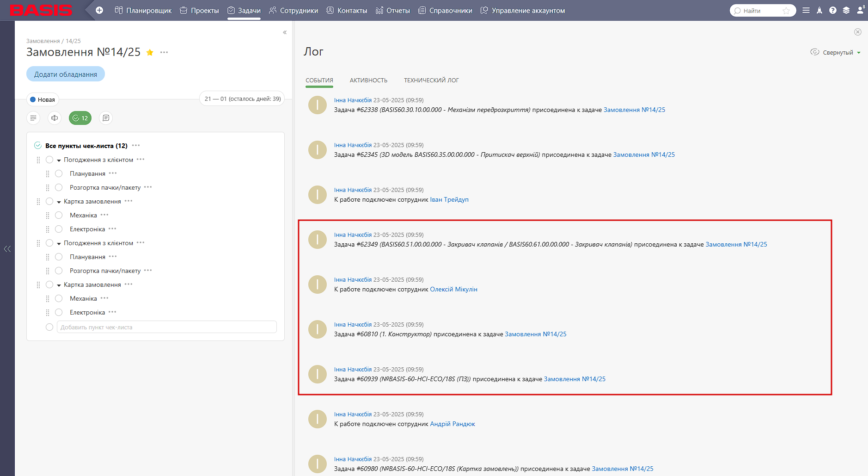Image resolution: width=868 pixels, height=476 pixels.
Task: Open the Новая status dropdown
Action: coord(43,99)
